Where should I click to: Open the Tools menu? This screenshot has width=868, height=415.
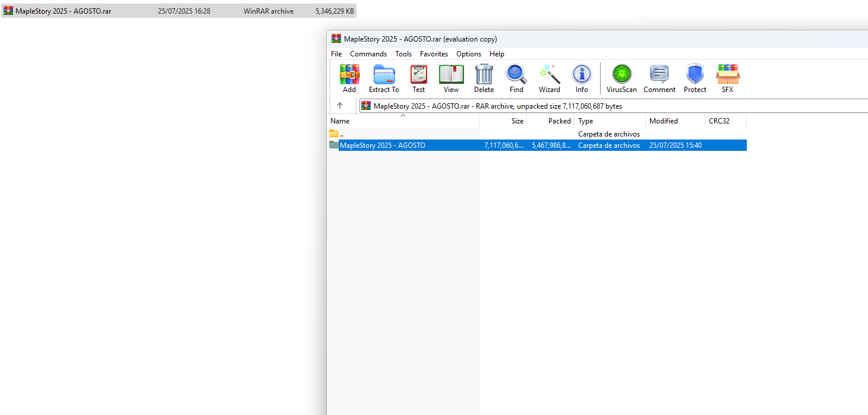[x=403, y=54]
